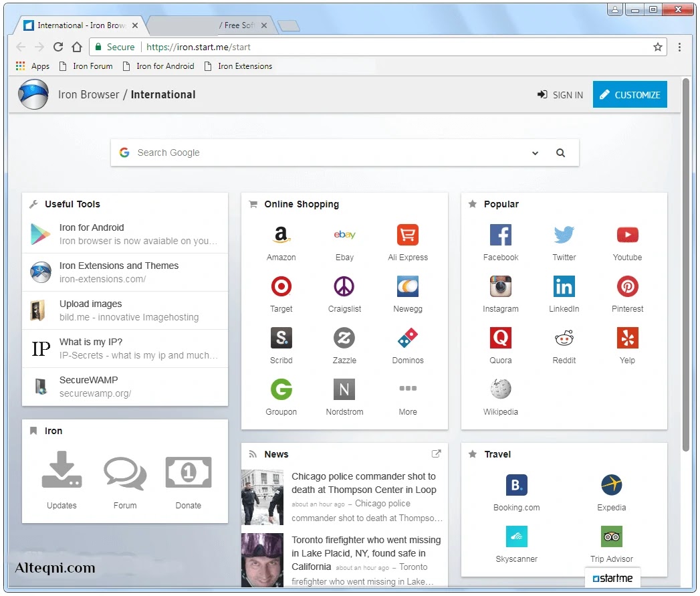Click the SIGN IN link

pos(560,95)
